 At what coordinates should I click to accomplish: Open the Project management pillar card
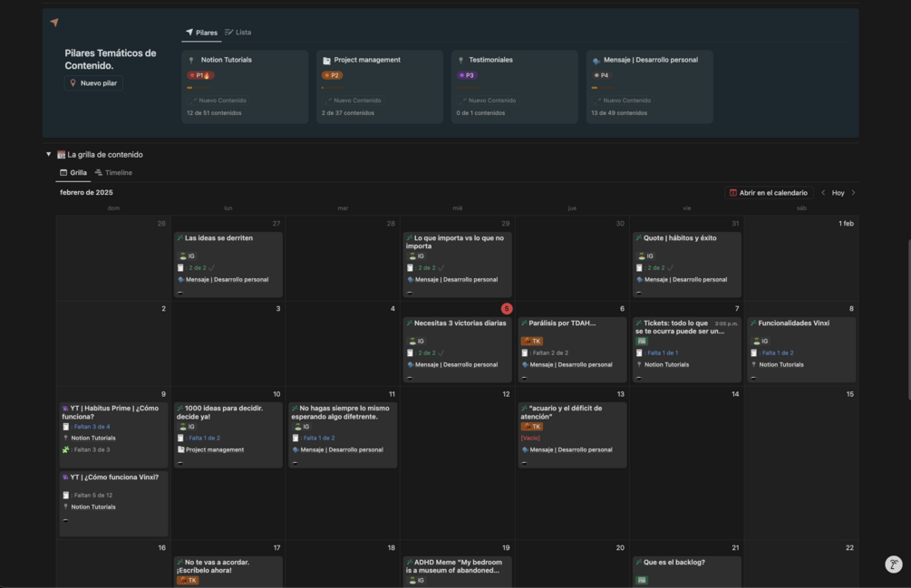tap(380, 86)
